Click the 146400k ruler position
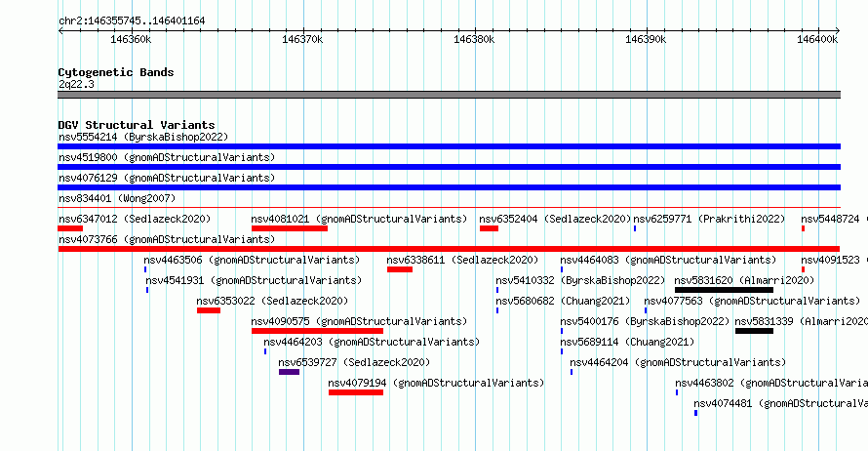The height and width of the screenshot is (451, 868). point(817,39)
